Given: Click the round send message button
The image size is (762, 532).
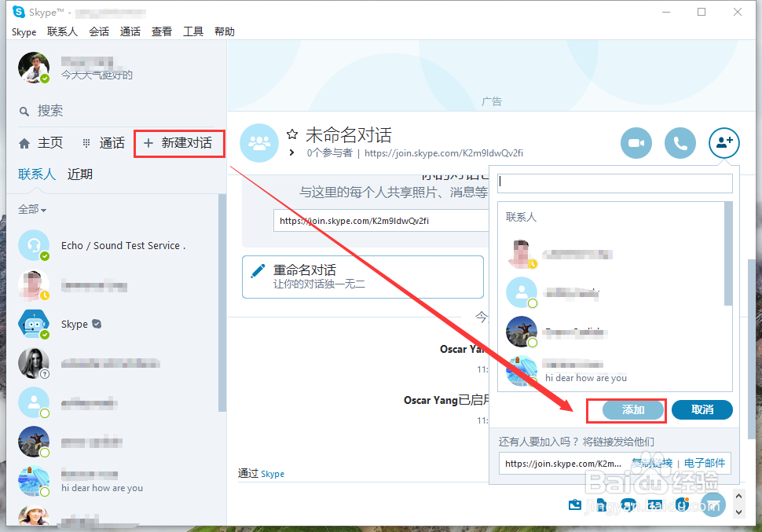Looking at the screenshot, I should coord(713,504).
